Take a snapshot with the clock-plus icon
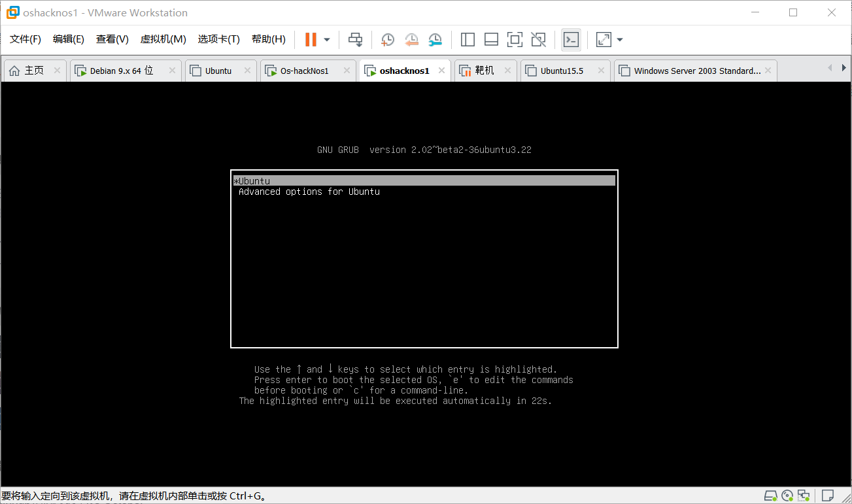 click(387, 40)
